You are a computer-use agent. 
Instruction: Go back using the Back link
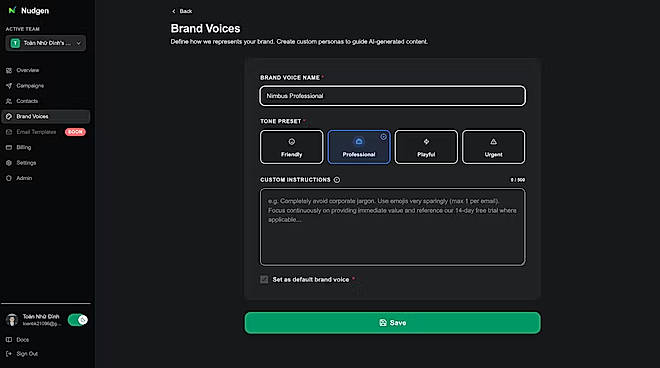[182, 11]
